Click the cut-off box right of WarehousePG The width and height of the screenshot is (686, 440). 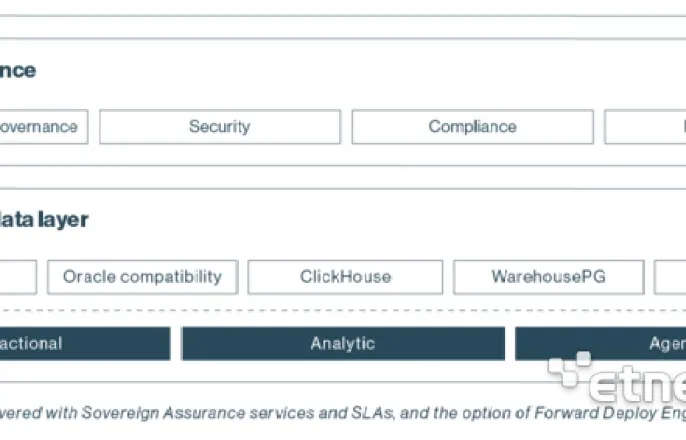(x=670, y=277)
